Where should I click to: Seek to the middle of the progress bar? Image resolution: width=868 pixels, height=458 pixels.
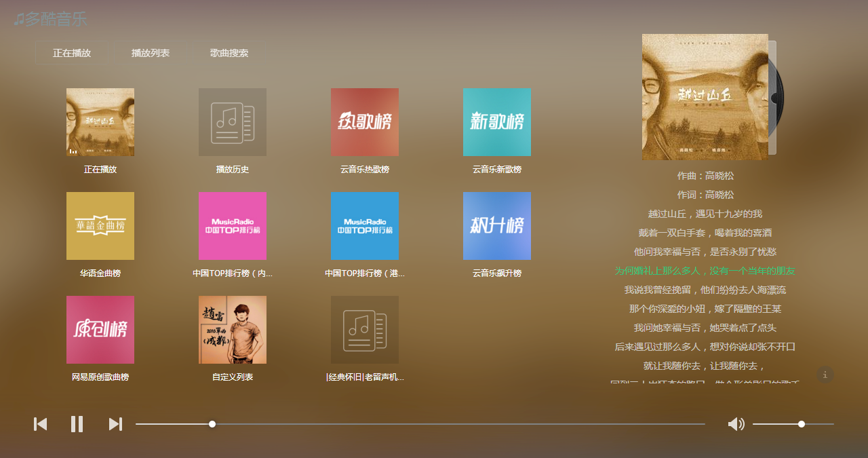click(x=420, y=424)
